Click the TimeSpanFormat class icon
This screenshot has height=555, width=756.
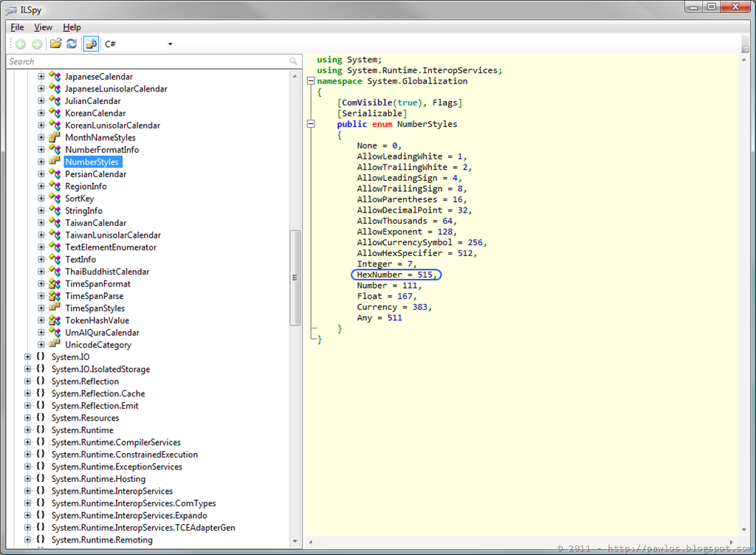pos(55,283)
